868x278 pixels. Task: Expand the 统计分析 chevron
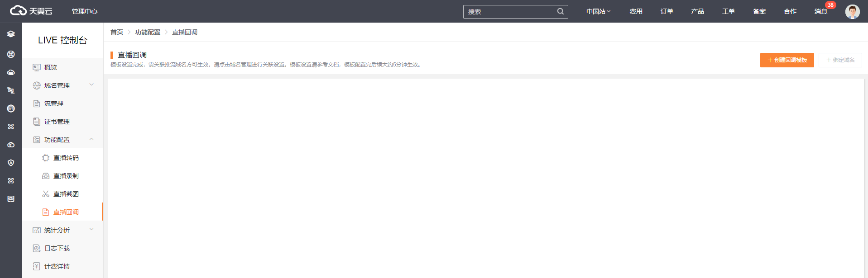[91, 229]
